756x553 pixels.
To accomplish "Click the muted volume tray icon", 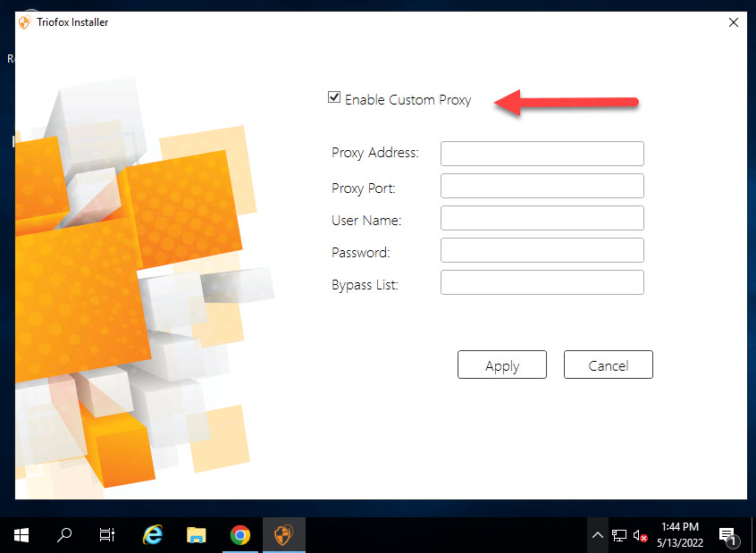I will [x=640, y=535].
